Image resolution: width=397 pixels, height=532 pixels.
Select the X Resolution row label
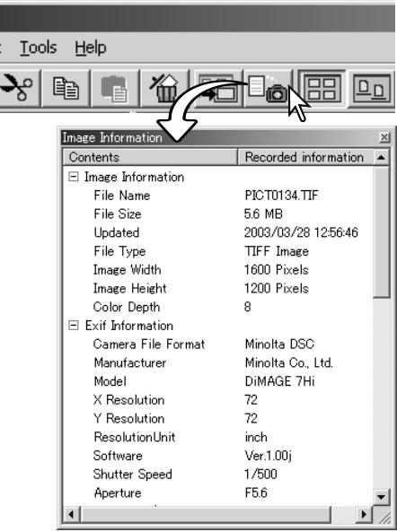tap(128, 400)
